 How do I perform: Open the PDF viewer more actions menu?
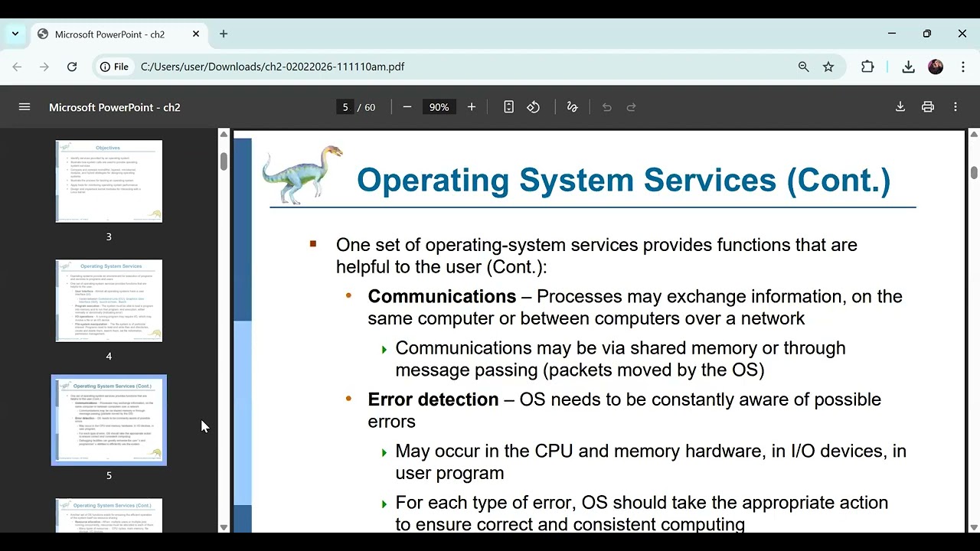tap(955, 107)
